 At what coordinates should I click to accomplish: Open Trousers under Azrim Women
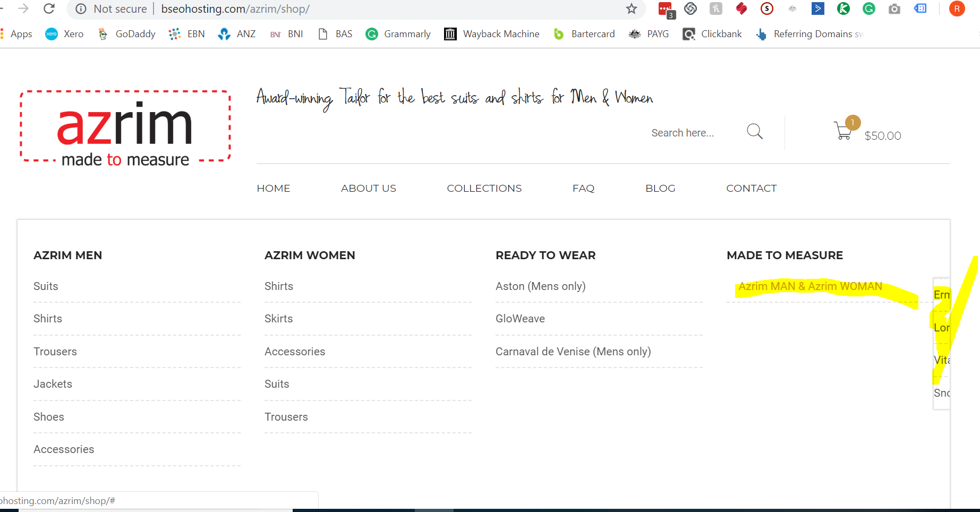tap(286, 417)
